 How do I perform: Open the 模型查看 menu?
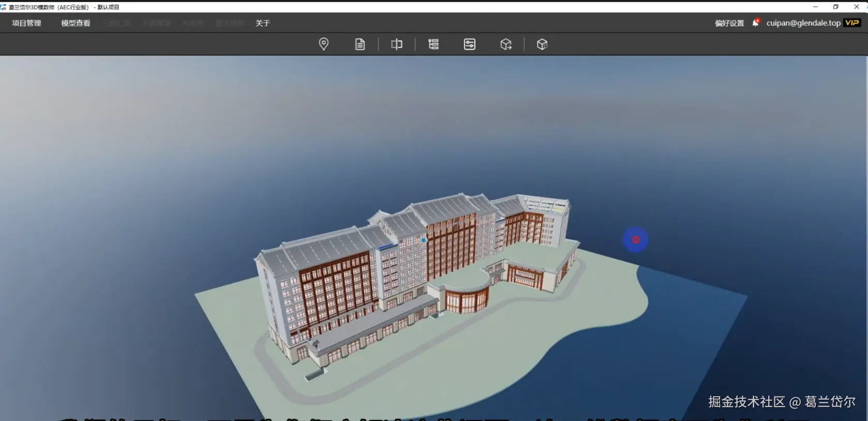pyautogui.click(x=75, y=23)
